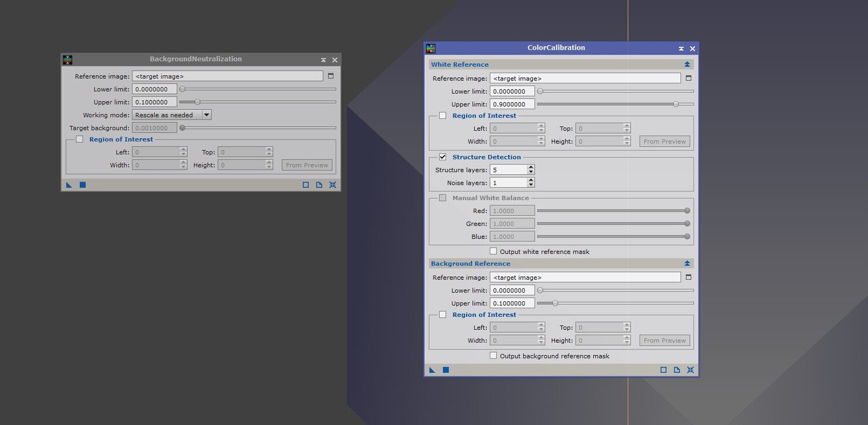Viewport: 868px width, 425px height.
Task: Click the New Instance triangle in BackgroundNeutralization
Action: click(69, 185)
